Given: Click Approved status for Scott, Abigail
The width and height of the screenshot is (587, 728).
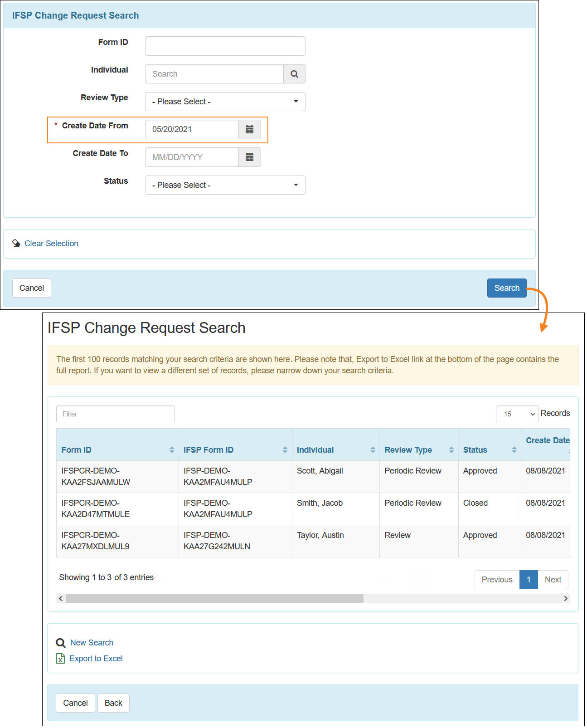Looking at the screenshot, I should [x=480, y=471].
